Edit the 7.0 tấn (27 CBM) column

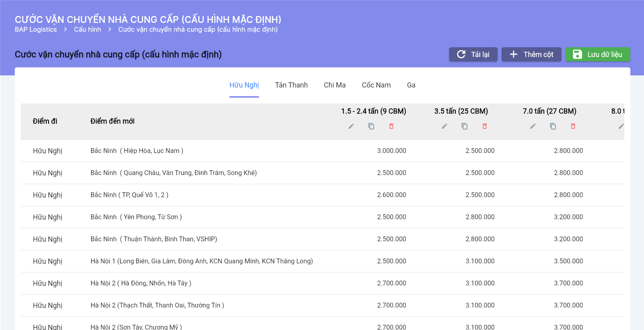click(x=533, y=126)
